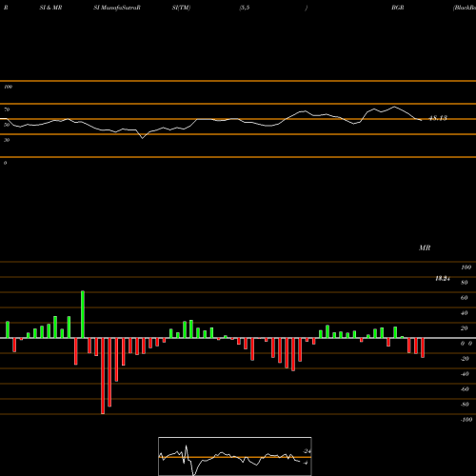Click the MR axis label 80
Screen dimensions: 476x476
465,283
